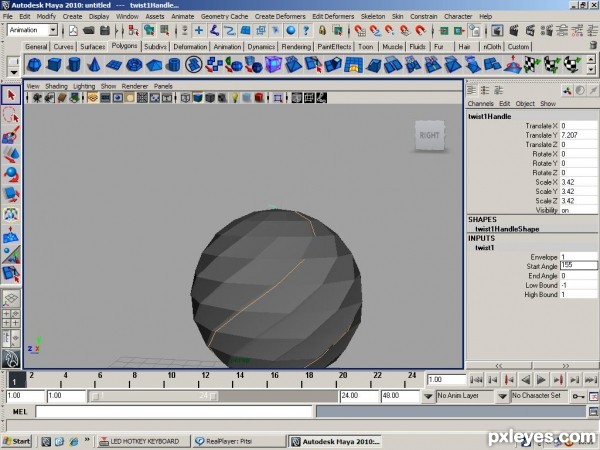Open the Geometry Cache menu

click(x=224, y=16)
